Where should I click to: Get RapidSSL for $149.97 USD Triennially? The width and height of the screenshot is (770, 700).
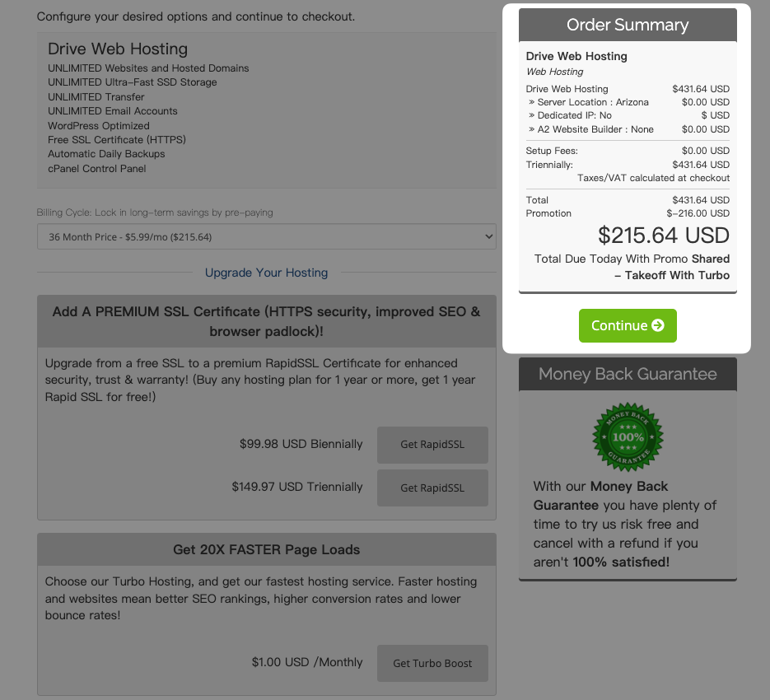coord(432,488)
